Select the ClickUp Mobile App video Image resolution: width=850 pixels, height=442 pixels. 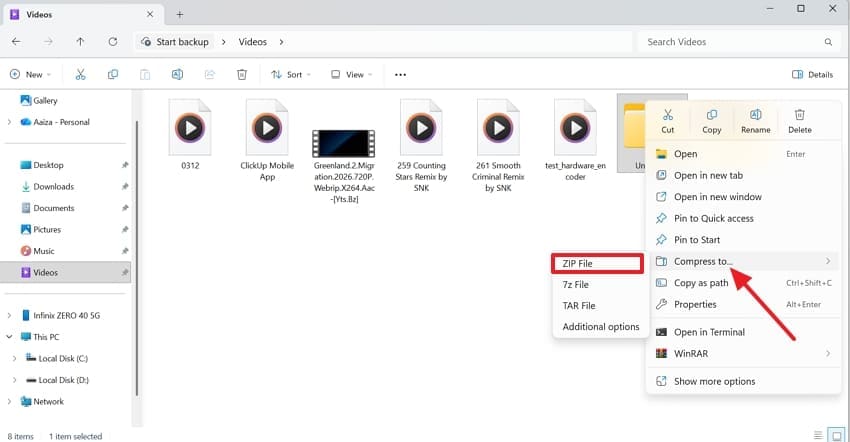[x=267, y=139]
